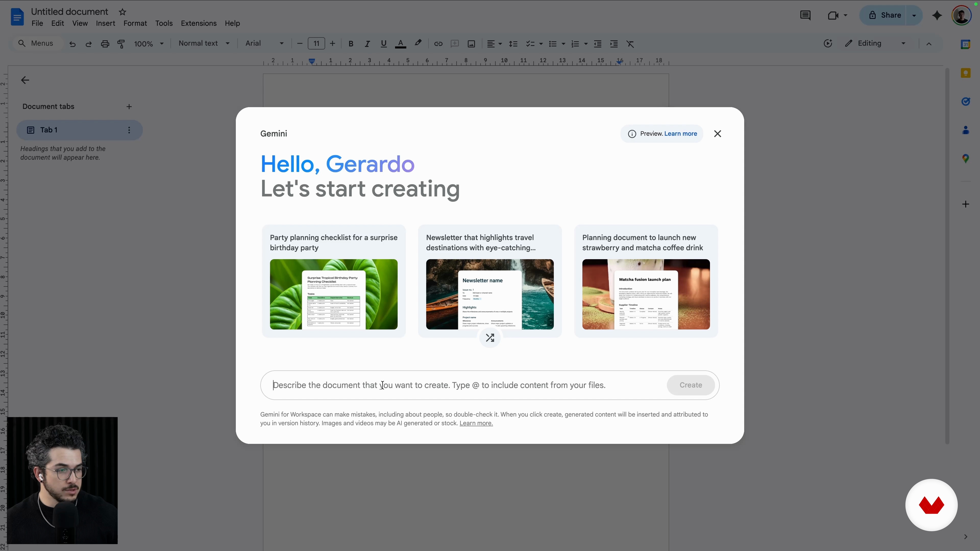This screenshot has height=551, width=980.
Task: Click the Add comment icon
Action: pos(455,44)
